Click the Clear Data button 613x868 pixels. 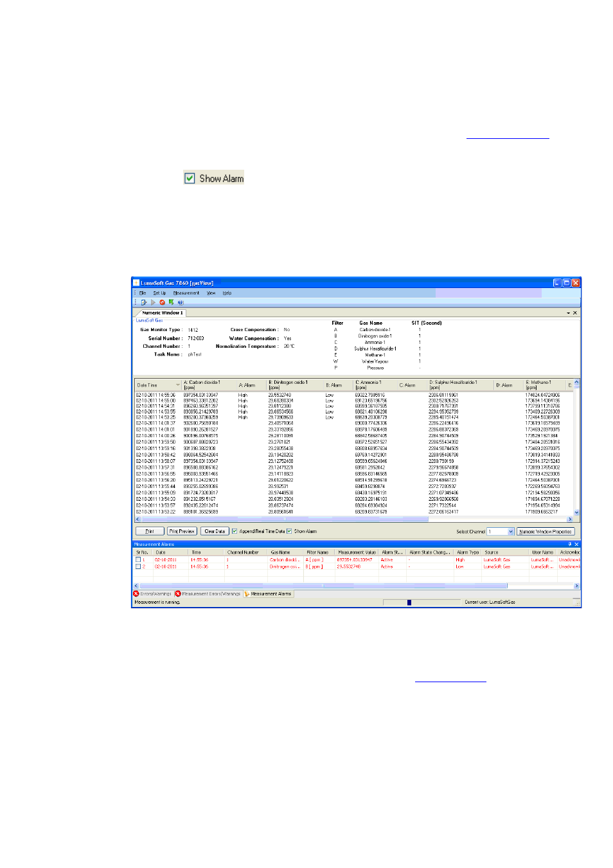point(215,531)
